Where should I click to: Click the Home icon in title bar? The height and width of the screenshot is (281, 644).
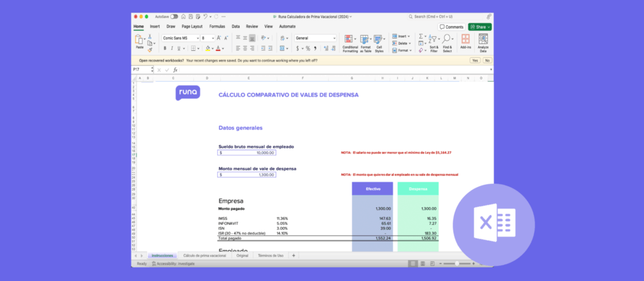tap(184, 16)
